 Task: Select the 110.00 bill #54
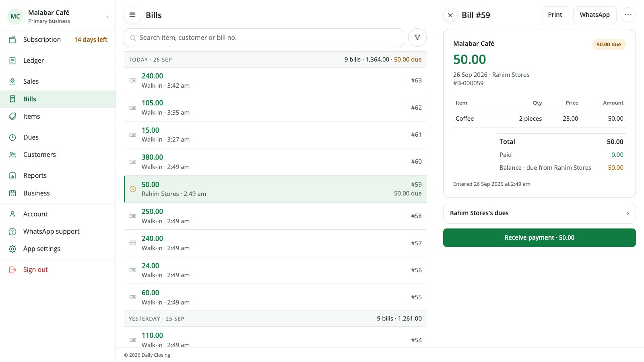pos(275,337)
